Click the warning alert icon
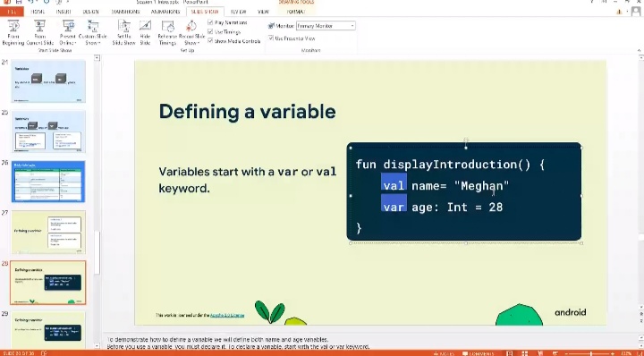Screen dimensions: 644x356 [619, 12]
